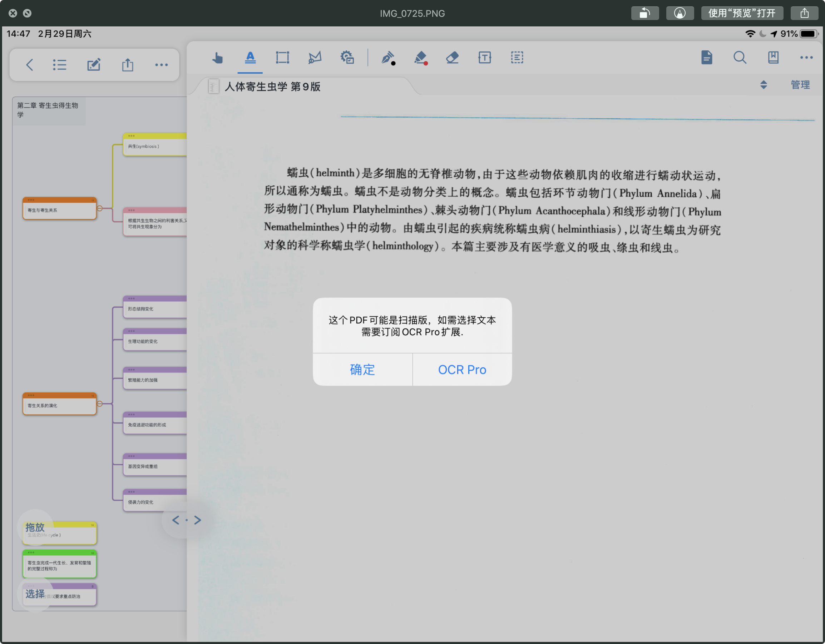825x644 pixels.
Task: Select the 共生(symbiosis) node
Action: pyautogui.click(x=155, y=145)
